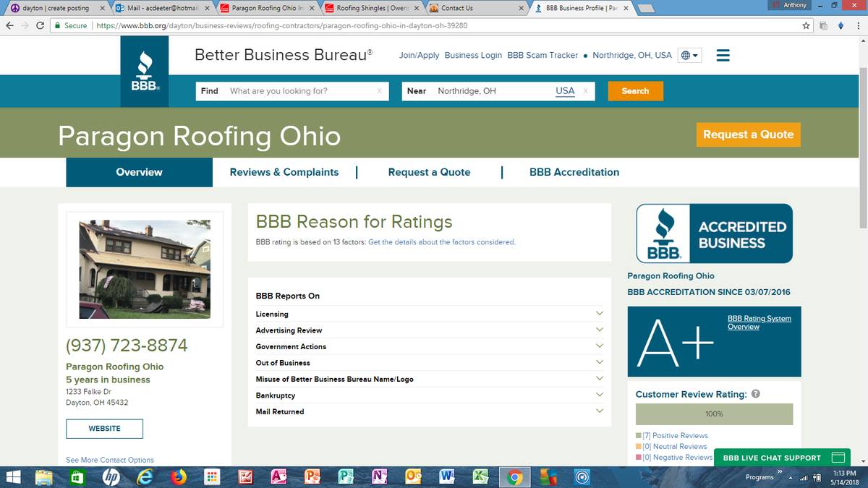868x488 pixels.
Task: Click the browser back arrow
Action: pyautogui.click(x=9, y=25)
